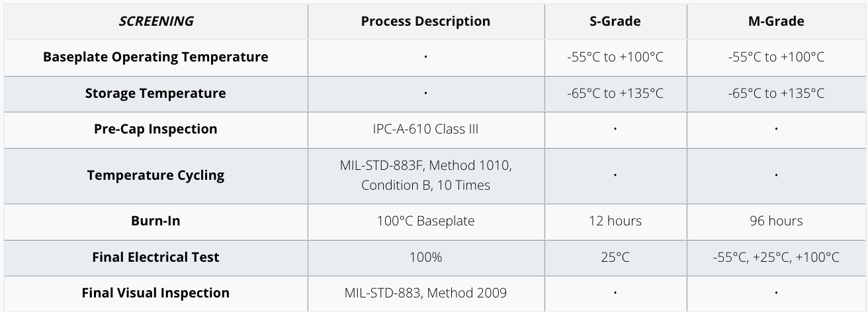Select the Burn-In row label

(155, 221)
